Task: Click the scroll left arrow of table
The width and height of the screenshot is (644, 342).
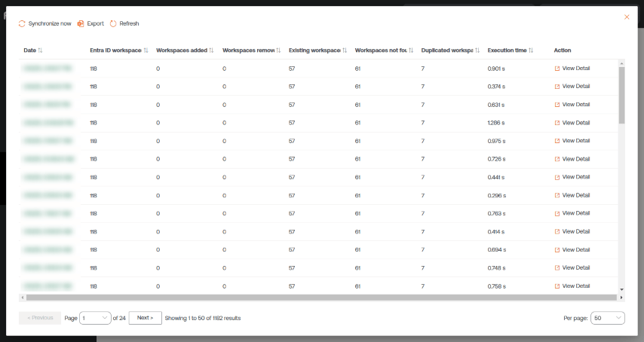Action: [22, 298]
